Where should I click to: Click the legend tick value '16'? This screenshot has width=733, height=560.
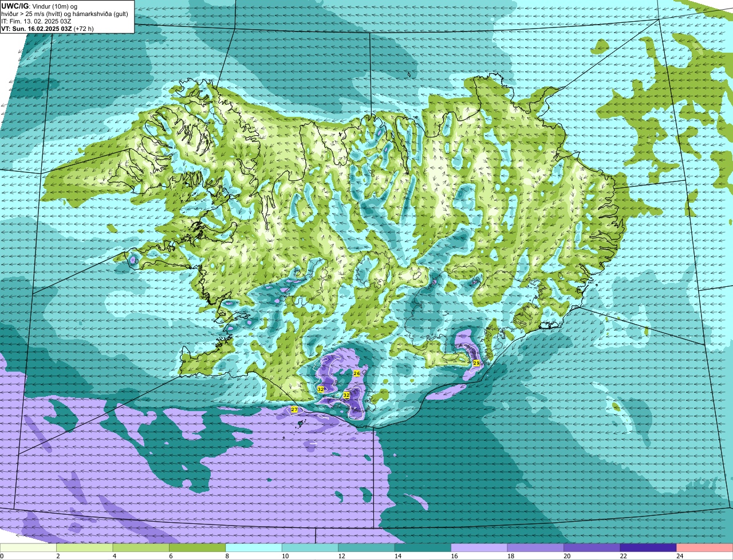pyautogui.click(x=454, y=556)
